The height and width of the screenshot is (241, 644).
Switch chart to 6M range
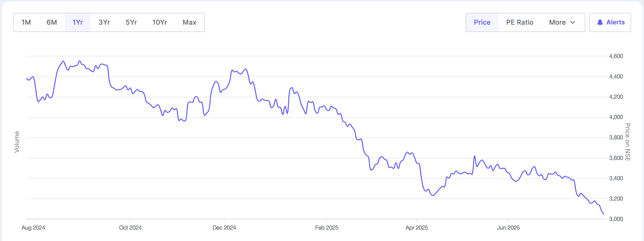click(x=52, y=23)
